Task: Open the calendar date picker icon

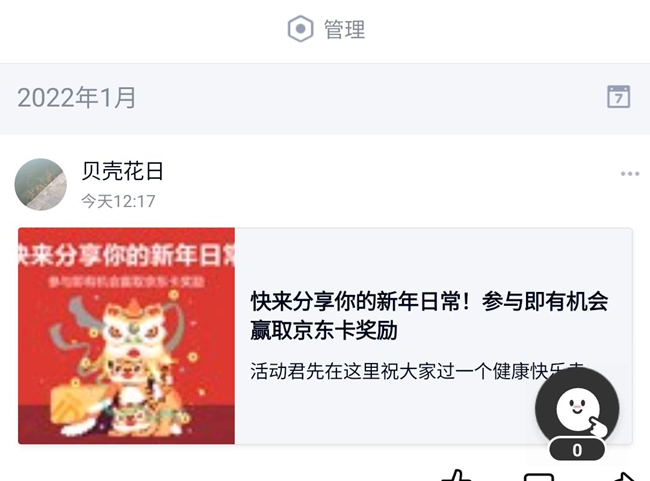Action: point(618,97)
